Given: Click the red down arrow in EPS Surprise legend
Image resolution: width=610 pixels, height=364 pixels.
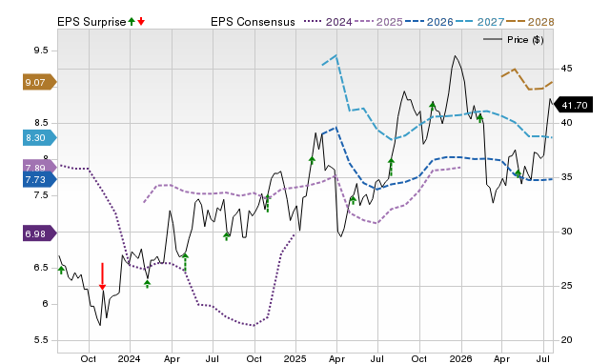Looking at the screenshot, I should click(141, 21).
